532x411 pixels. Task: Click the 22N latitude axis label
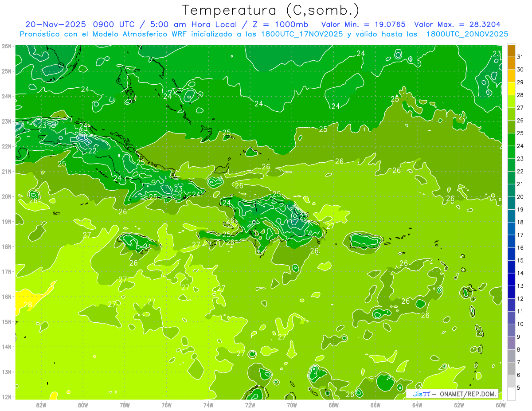coord(6,146)
